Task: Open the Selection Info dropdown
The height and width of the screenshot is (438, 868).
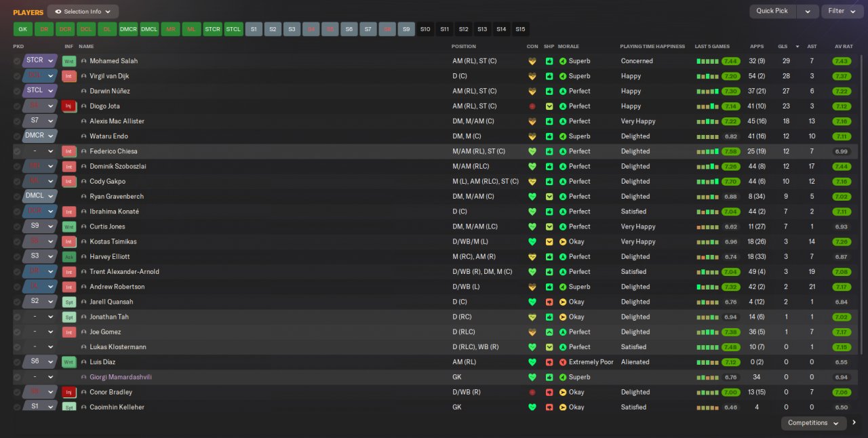Action: [x=83, y=12]
